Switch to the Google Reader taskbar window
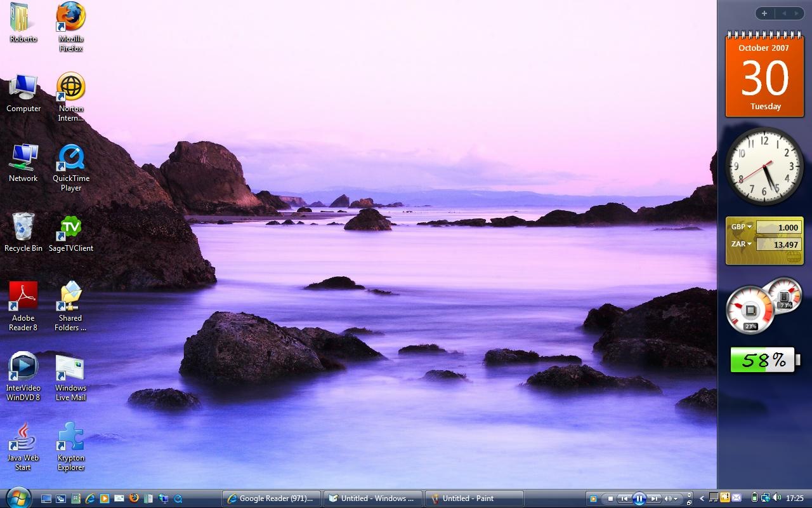The height and width of the screenshot is (508, 812). pyautogui.click(x=272, y=498)
